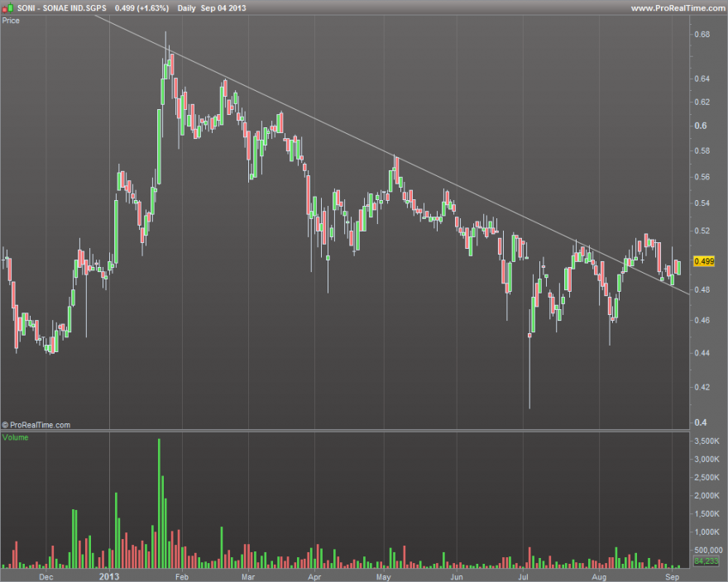Click the 0.6 level on price scale
Screen dimensions: 728x582
coord(701,126)
